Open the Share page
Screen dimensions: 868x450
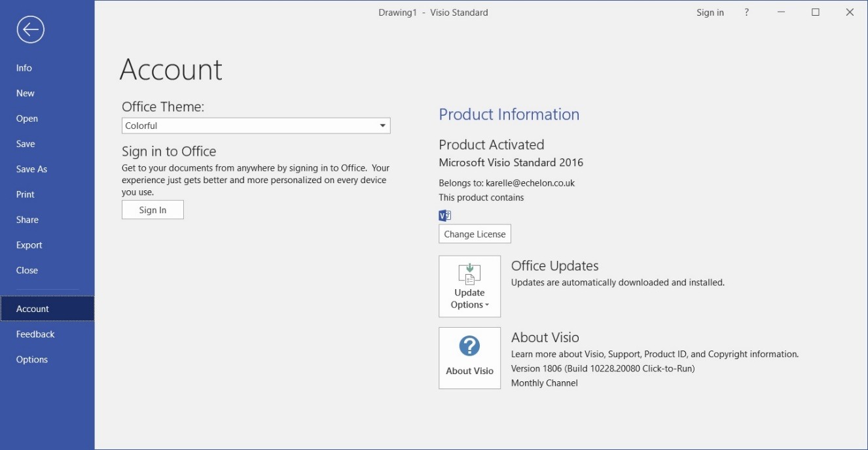[x=47, y=220]
